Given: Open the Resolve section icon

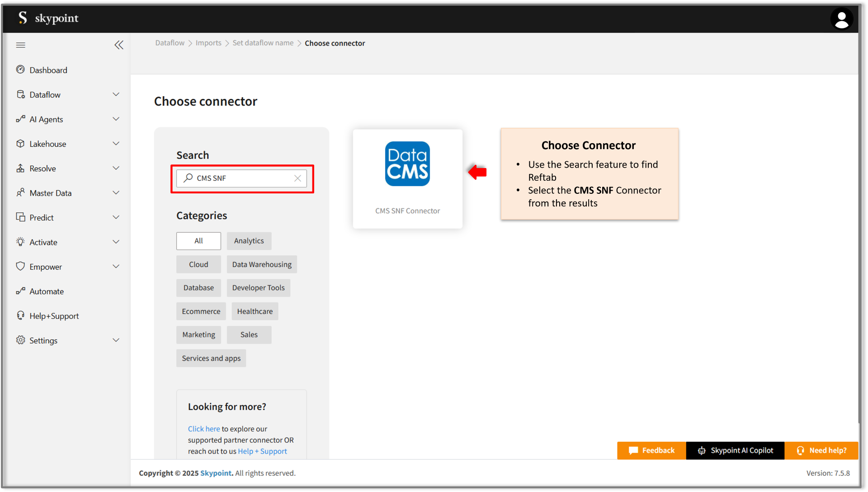Looking at the screenshot, I should 21,168.
